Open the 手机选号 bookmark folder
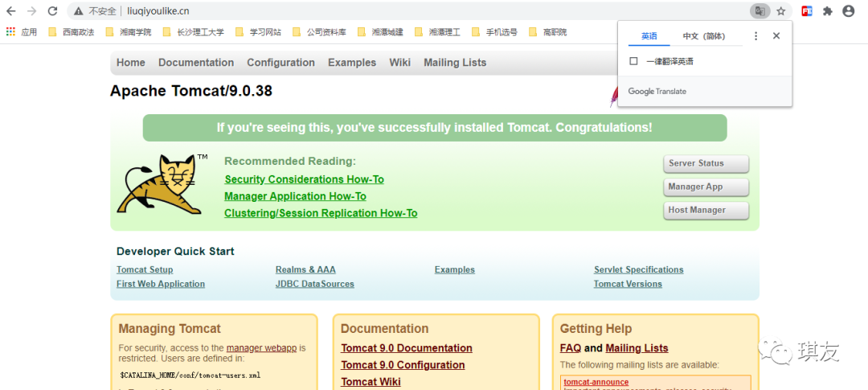The height and width of the screenshot is (390, 868). pyautogui.click(x=494, y=32)
